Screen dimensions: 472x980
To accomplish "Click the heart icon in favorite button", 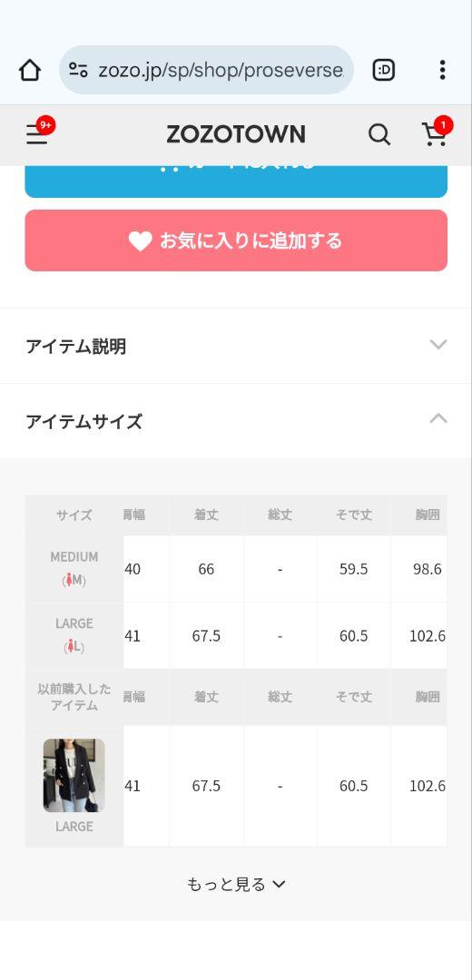I will point(140,241).
